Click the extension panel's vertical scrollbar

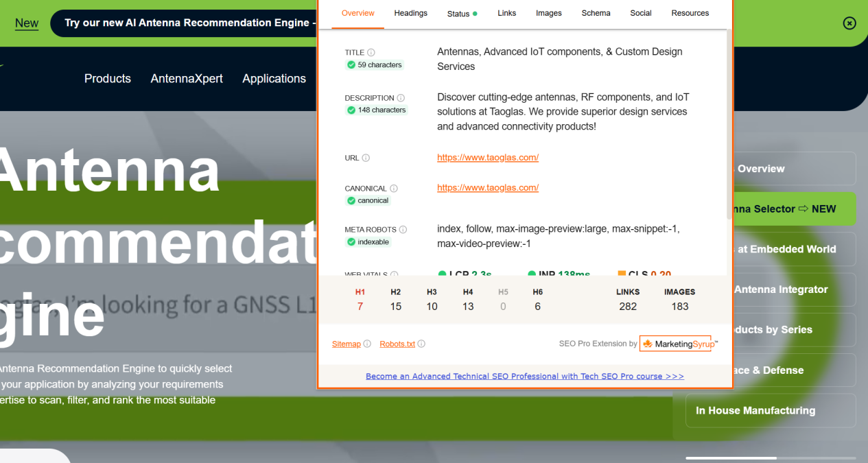[x=729, y=123]
